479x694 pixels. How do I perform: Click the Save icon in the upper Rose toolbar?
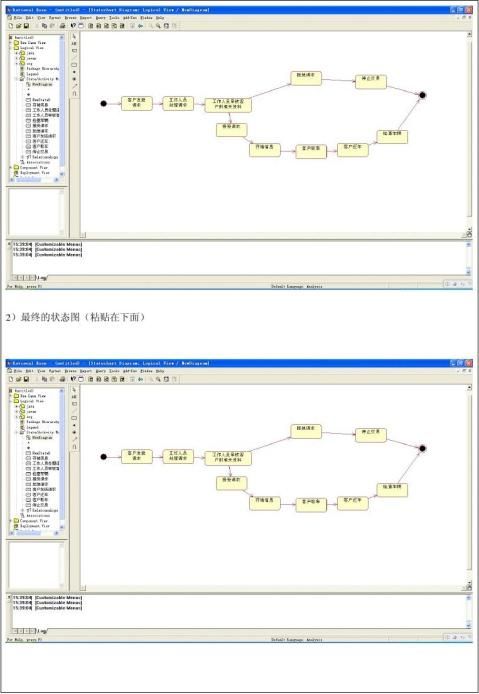click(x=27, y=26)
